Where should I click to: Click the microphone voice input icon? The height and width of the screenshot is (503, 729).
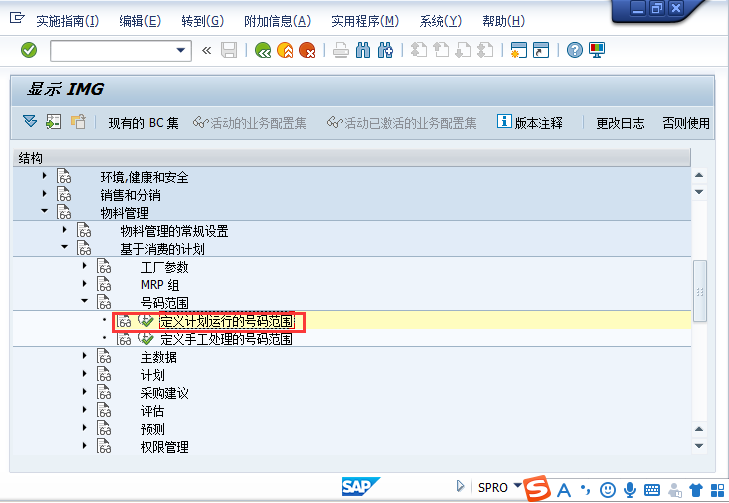pos(630,490)
